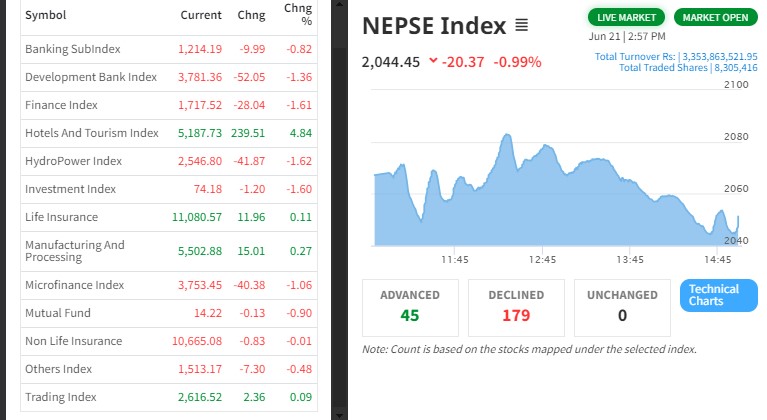The image size is (767, 420).
Task: Open the NEPSE Index hamburger menu icon
Action: (x=521, y=25)
